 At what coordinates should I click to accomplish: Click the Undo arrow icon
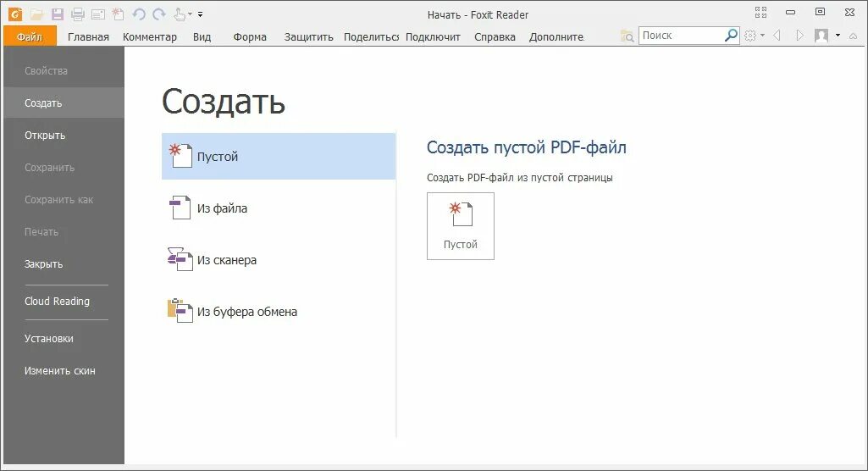click(x=139, y=14)
